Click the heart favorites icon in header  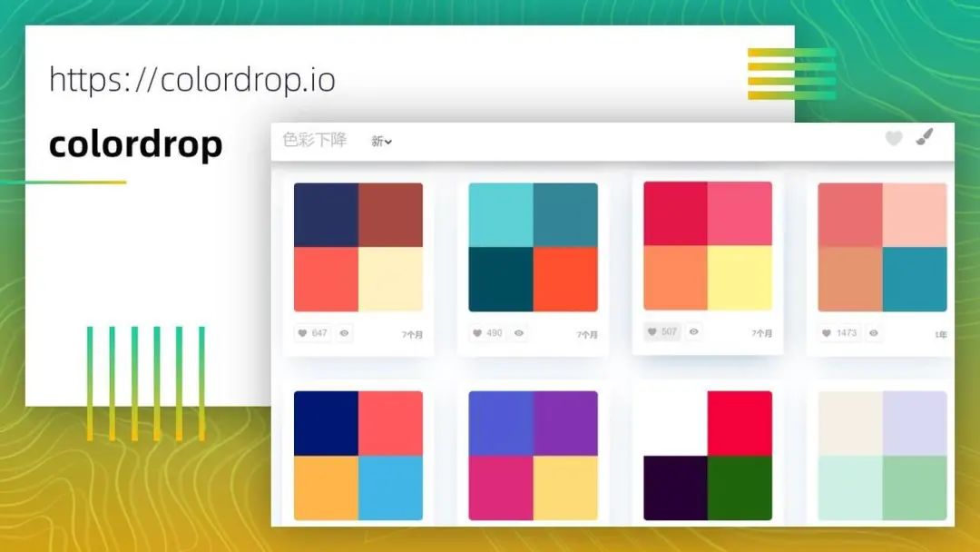point(894,138)
